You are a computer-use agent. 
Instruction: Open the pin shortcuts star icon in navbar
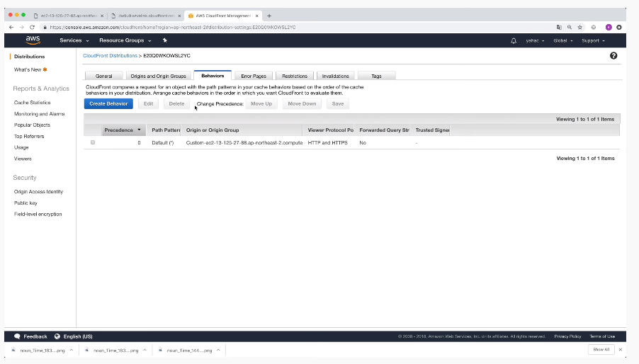[x=164, y=40]
